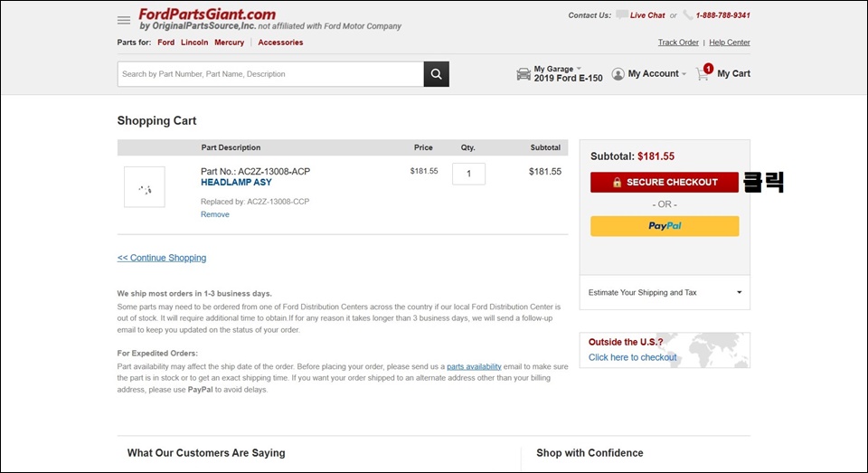The image size is (868, 473).
Task: Click the Secure Checkout button
Action: tap(665, 182)
